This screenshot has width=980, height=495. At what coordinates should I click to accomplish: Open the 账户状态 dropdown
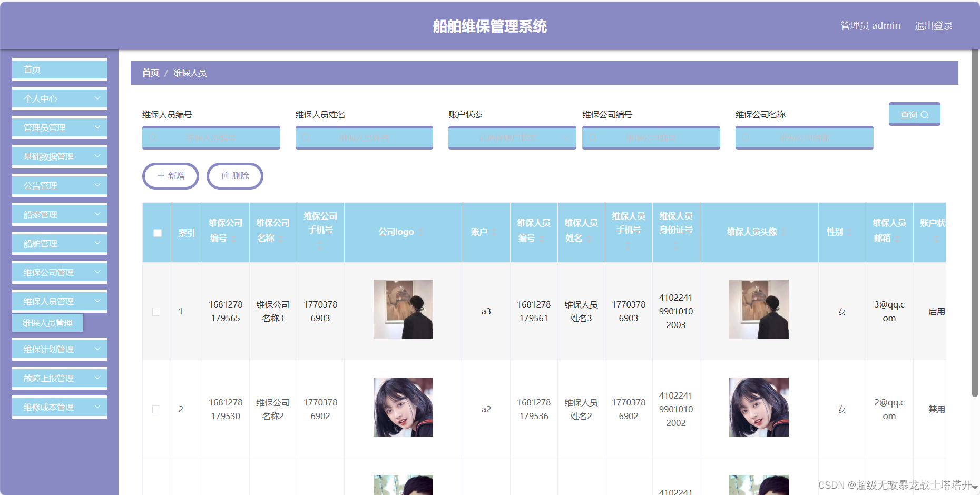(x=512, y=137)
